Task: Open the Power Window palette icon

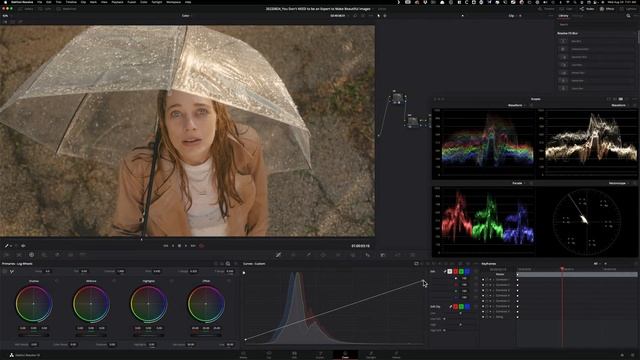Action: tap(323, 255)
